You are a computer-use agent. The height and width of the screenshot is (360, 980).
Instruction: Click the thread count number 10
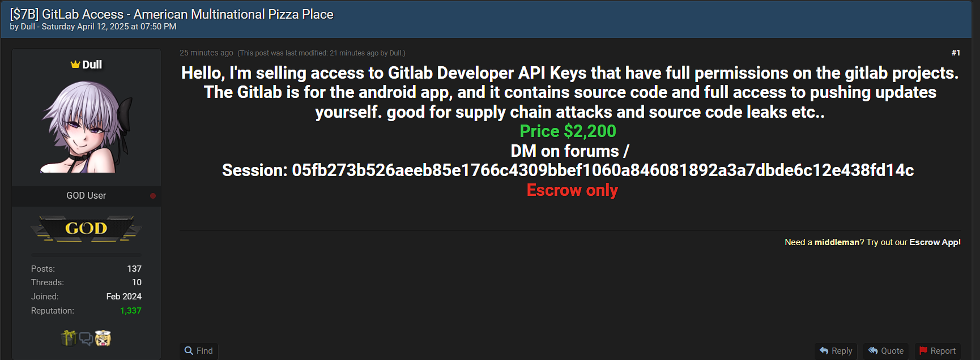pos(137,282)
